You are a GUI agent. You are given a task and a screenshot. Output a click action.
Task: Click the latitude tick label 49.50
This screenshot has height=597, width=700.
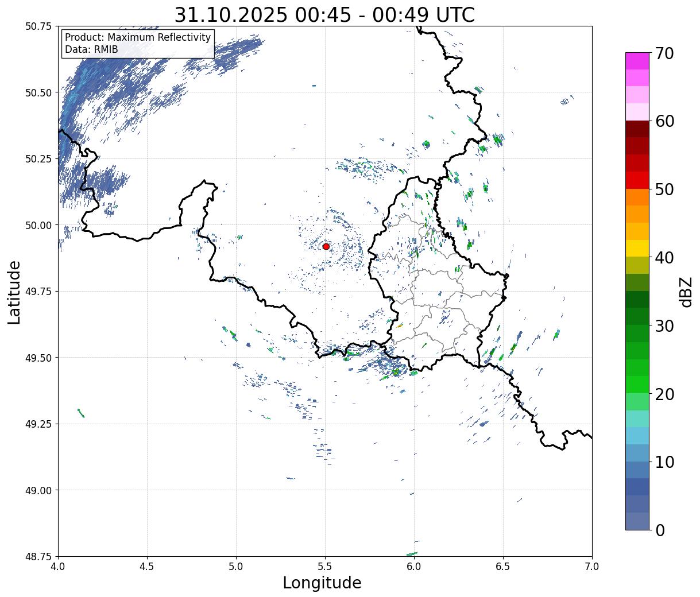(38, 358)
